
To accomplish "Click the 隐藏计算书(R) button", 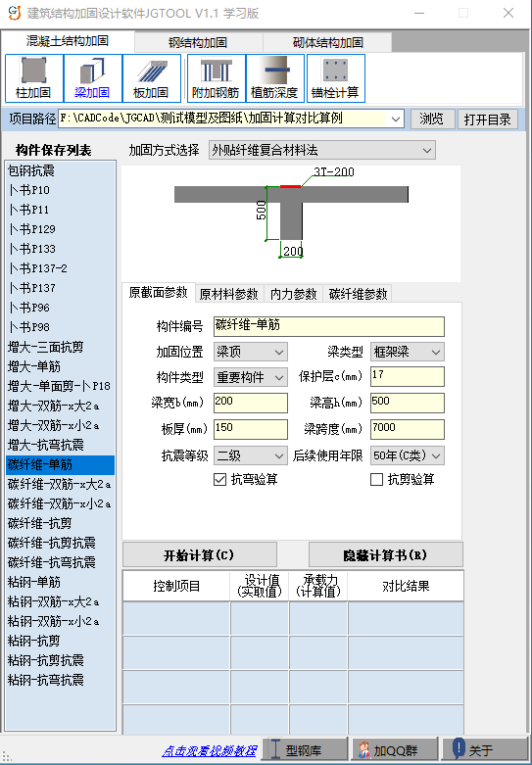I will (386, 555).
